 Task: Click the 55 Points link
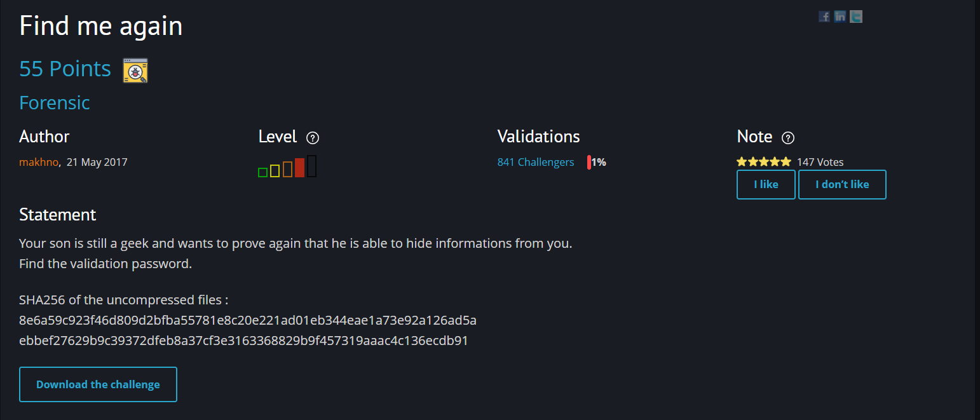pos(65,69)
